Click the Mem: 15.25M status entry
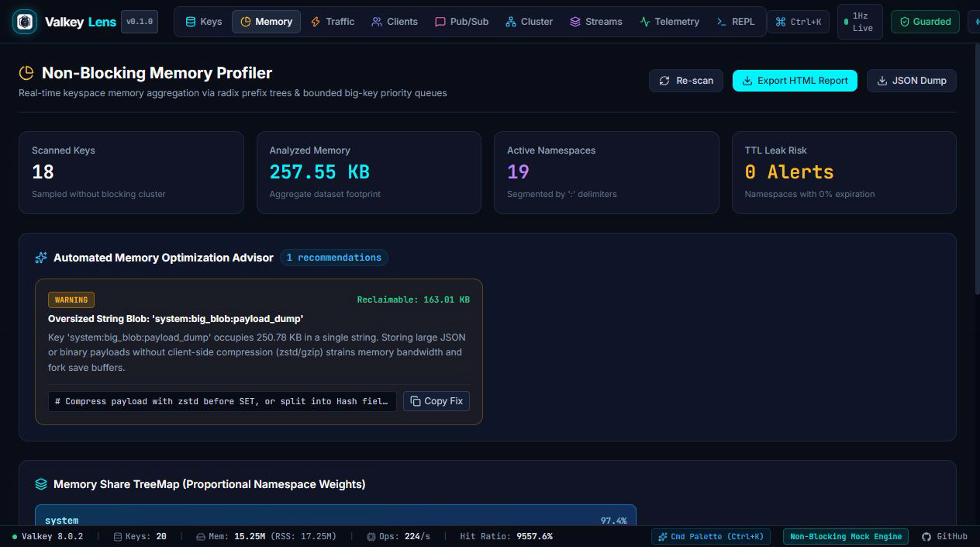Viewport: 980px width, 547px height. pos(266,536)
